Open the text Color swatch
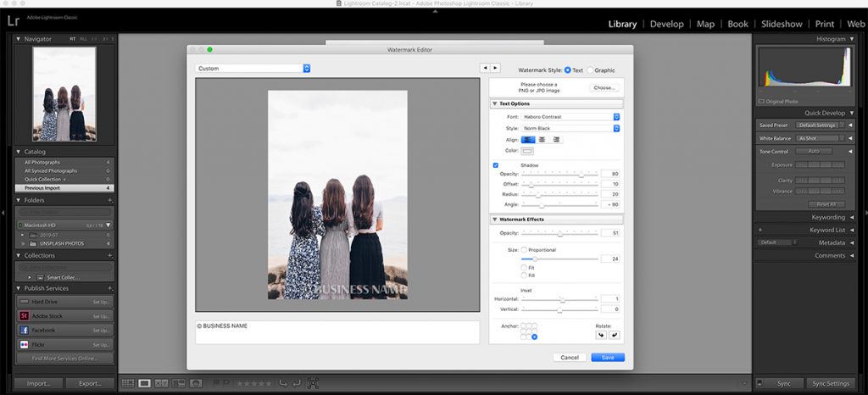Image resolution: width=868 pixels, height=395 pixels. [x=527, y=151]
